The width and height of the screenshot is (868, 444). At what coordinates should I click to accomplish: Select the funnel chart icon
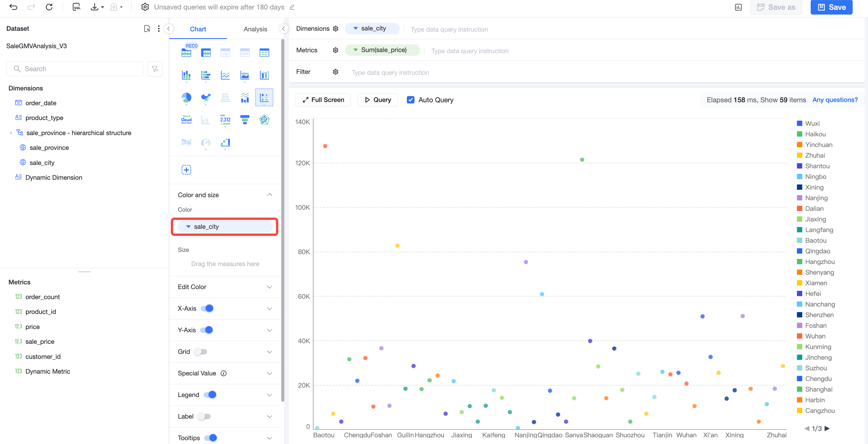tap(245, 120)
